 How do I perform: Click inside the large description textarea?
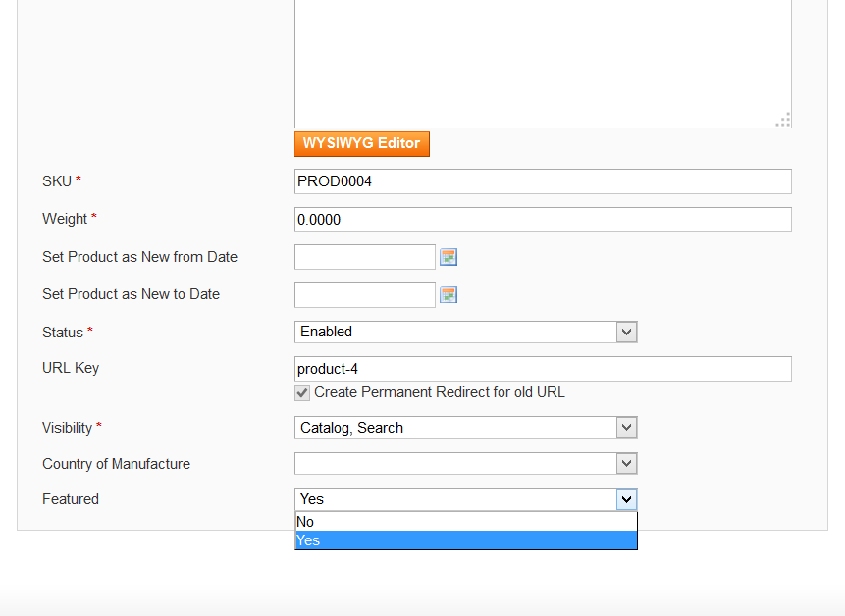(x=542, y=59)
